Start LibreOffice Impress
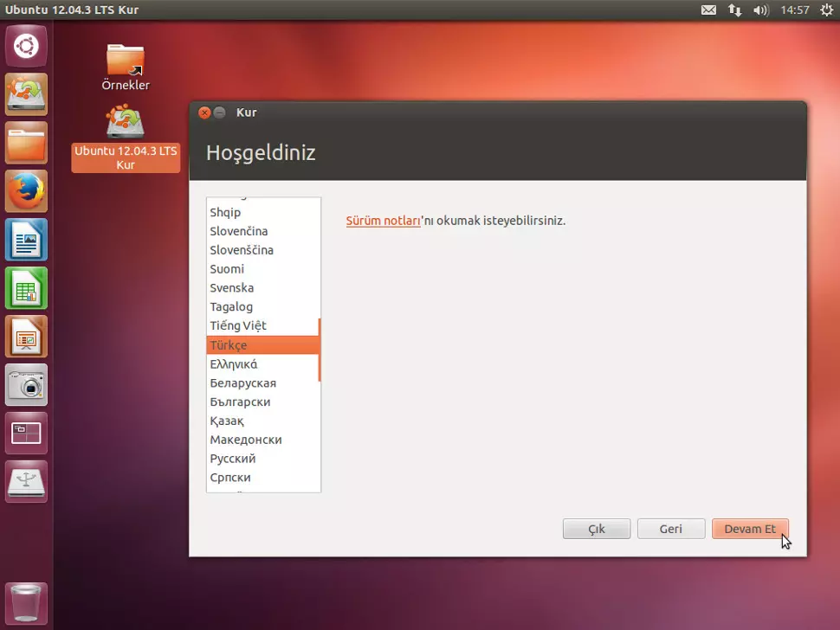Screen dimensions: 840x630 tap(26, 337)
